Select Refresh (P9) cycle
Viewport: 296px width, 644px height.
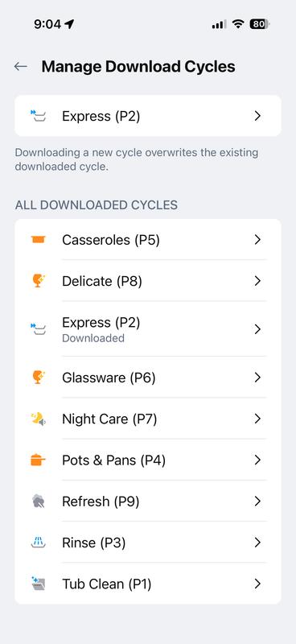pyautogui.click(x=148, y=502)
